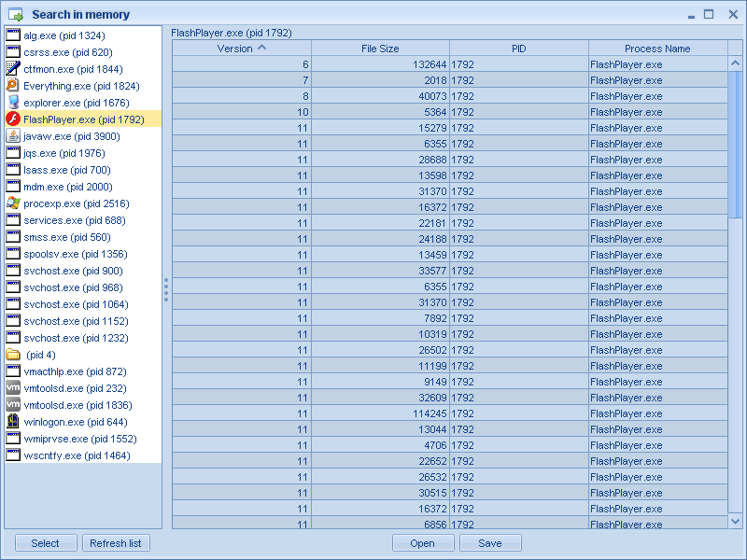The width and height of the screenshot is (747, 560).
Task: Select the row with file size 24188
Action: (x=450, y=239)
